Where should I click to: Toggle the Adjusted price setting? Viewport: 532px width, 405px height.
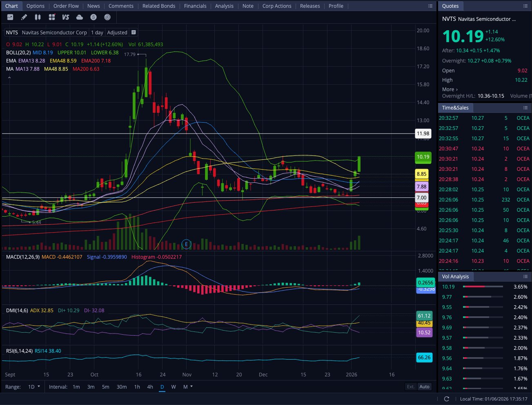117,33
